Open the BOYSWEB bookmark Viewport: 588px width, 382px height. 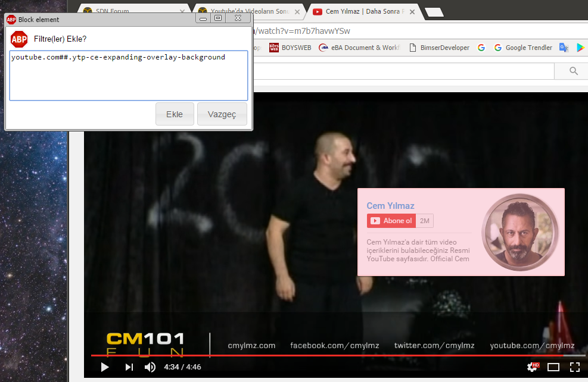pyautogui.click(x=290, y=48)
